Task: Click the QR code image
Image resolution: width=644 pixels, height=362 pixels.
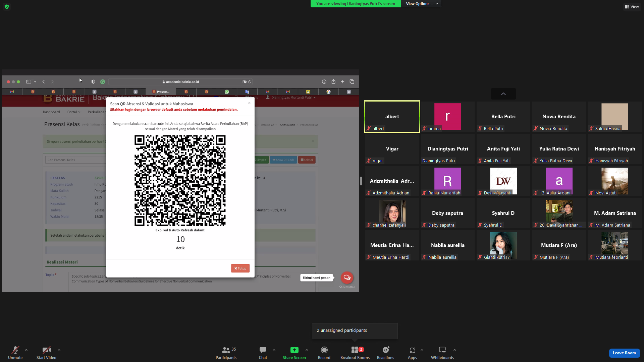Action: point(180,181)
